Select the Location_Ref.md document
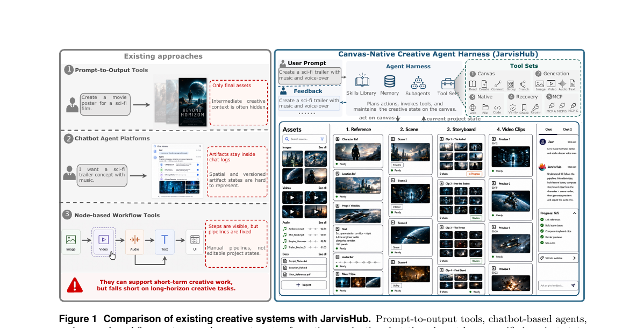The width and height of the screenshot is (644, 328). coord(304,268)
